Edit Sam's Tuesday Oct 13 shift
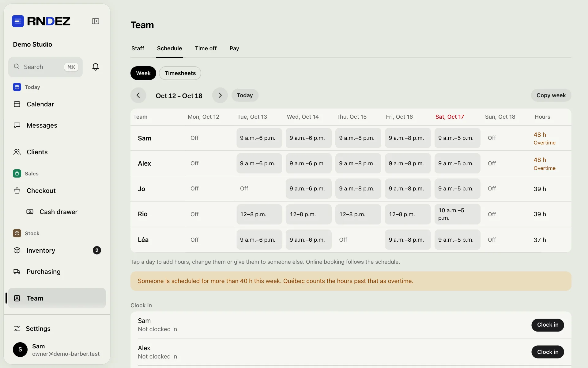 click(x=259, y=138)
